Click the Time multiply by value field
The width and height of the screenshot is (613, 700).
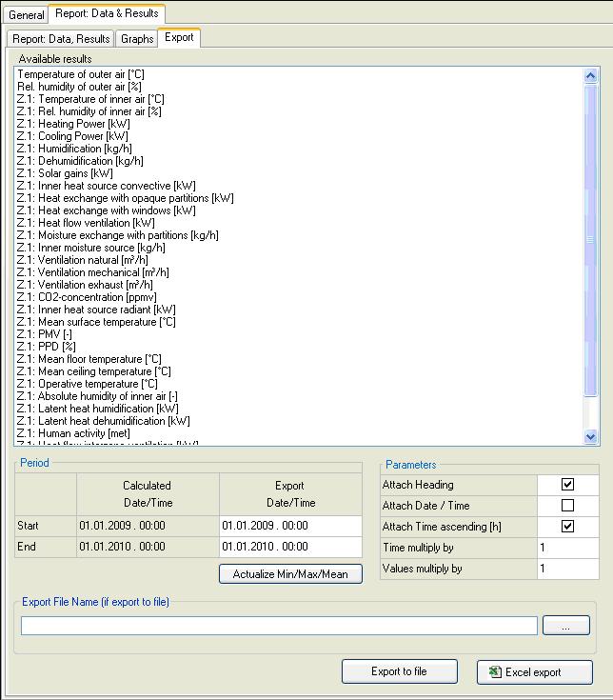(567, 548)
